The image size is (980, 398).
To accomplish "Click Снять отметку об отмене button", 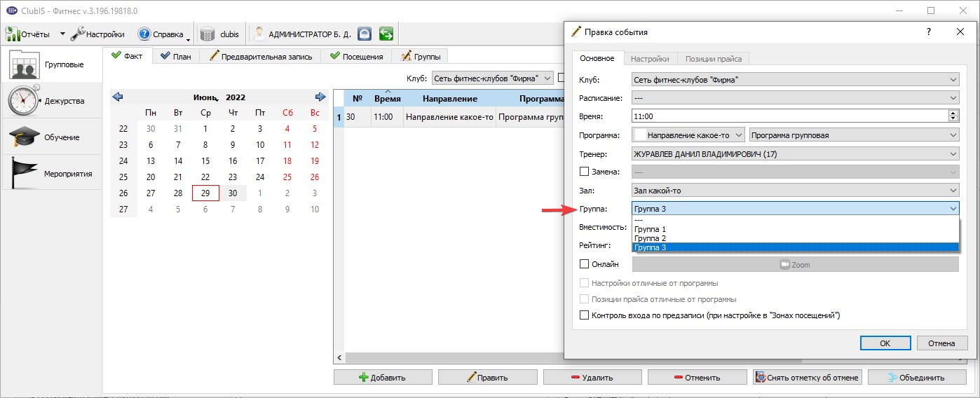I will [806, 377].
